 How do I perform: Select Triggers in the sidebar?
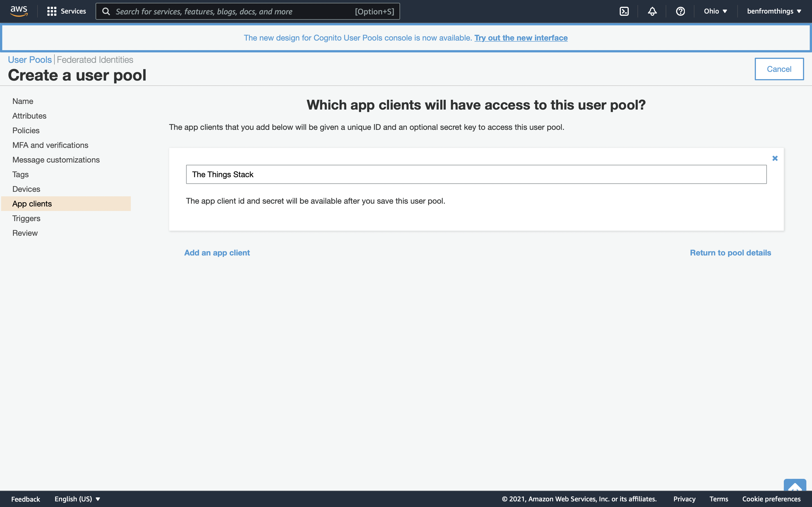26,218
